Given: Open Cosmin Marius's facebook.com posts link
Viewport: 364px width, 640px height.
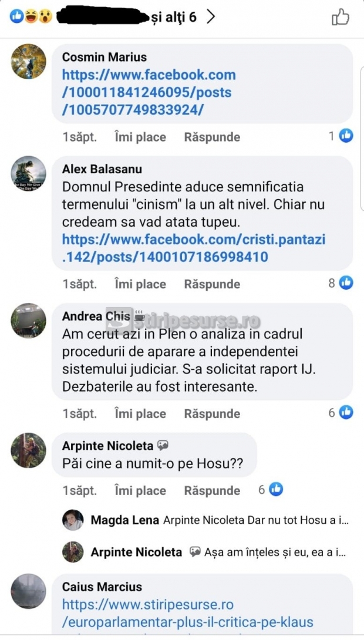Looking at the screenshot, I should [x=149, y=92].
